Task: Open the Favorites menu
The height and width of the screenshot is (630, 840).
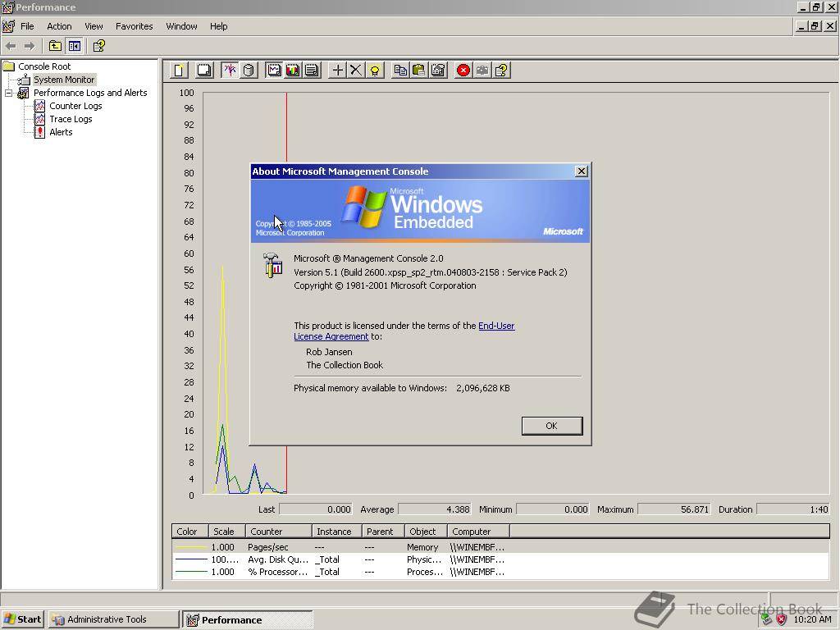Action: click(x=134, y=26)
